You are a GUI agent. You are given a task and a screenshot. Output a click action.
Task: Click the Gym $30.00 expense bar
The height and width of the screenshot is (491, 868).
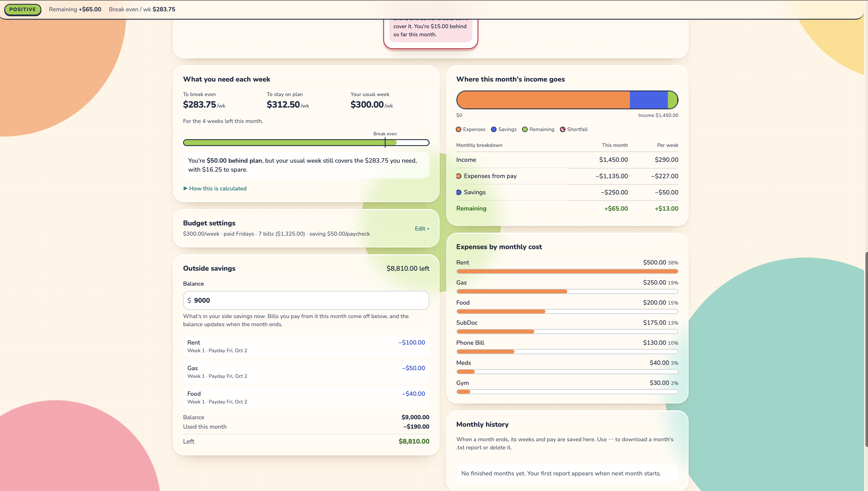point(567,392)
